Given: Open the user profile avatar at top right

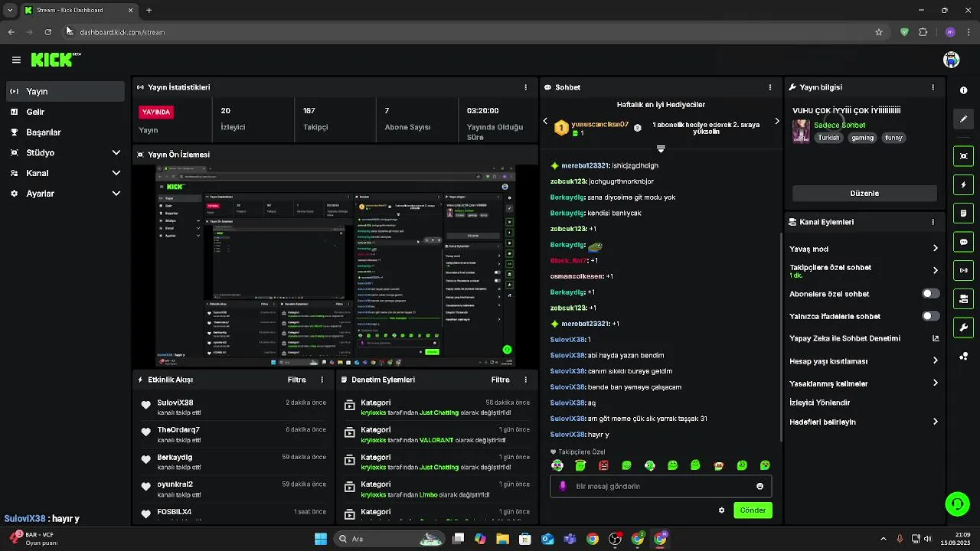Looking at the screenshot, I should pyautogui.click(x=952, y=60).
